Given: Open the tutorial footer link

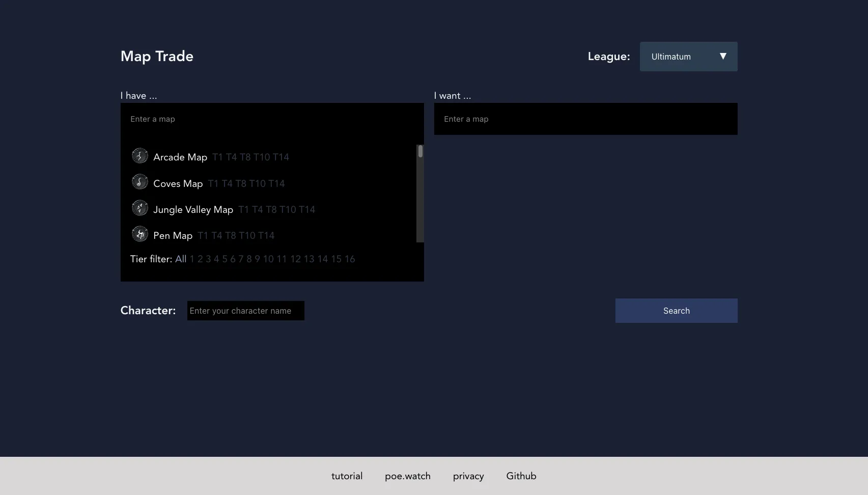Looking at the screenshot, I should (347, 476).
